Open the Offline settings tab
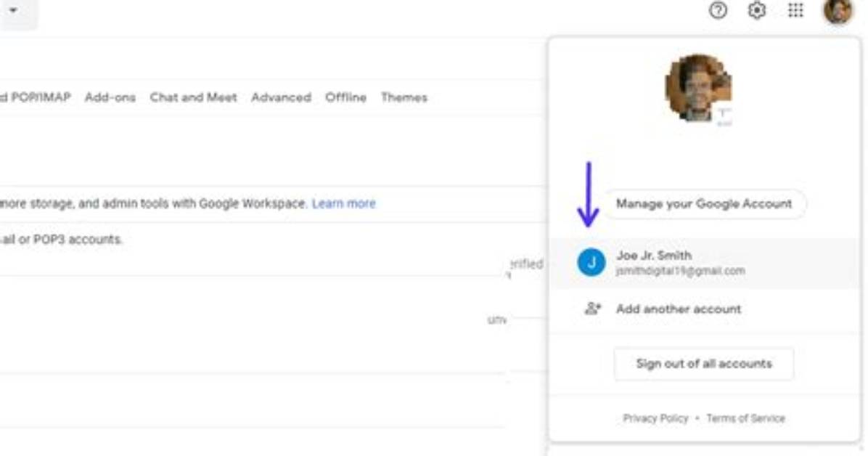The height and width of the screenshot is (456, 868). 346,97
